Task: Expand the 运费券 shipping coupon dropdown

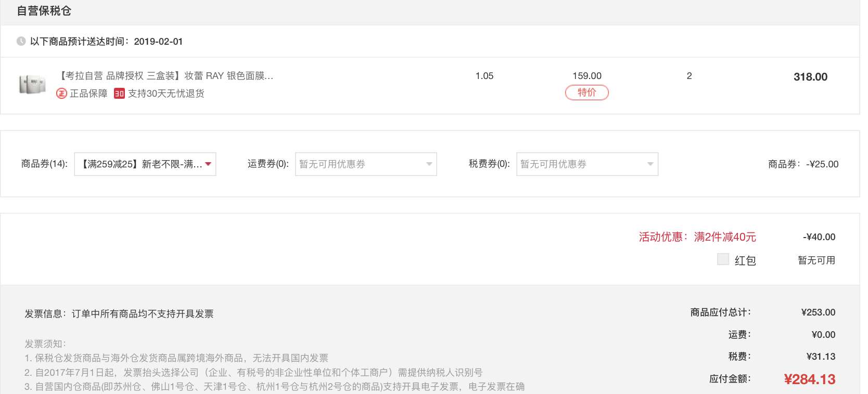Action: point(366,164)
